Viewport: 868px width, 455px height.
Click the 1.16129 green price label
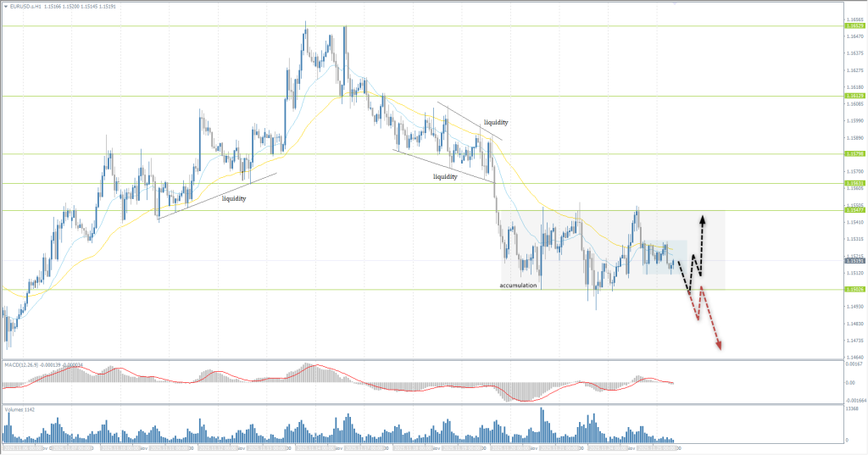click(x=854, y=96)
